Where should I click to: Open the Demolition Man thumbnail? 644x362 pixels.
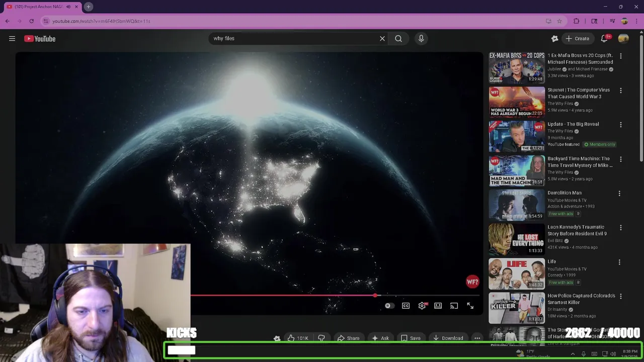tap(517, 205)
